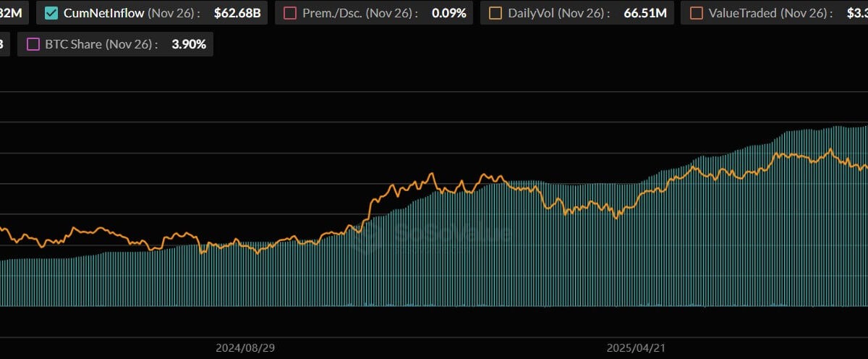This screenshot has width=868, height=359.
Task: Click the 0.09% premium/discount value
Action: [x=448, y=13]
